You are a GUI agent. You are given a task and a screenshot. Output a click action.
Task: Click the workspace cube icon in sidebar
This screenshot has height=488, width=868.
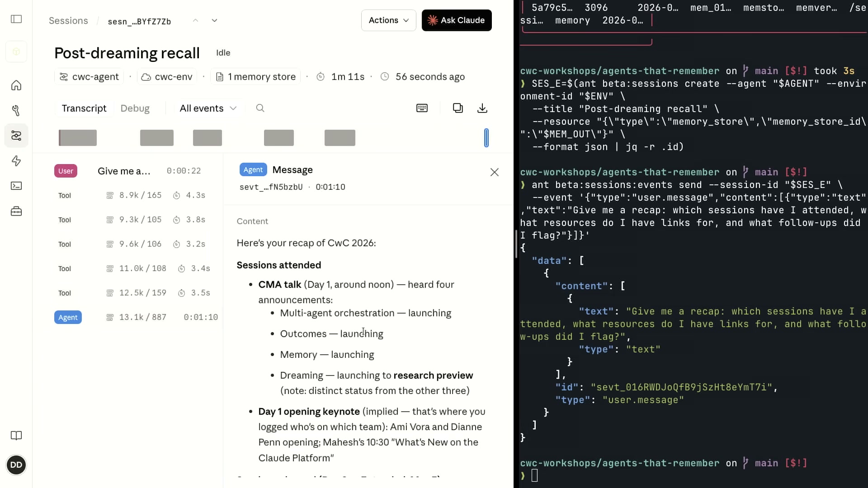point(16,52)
